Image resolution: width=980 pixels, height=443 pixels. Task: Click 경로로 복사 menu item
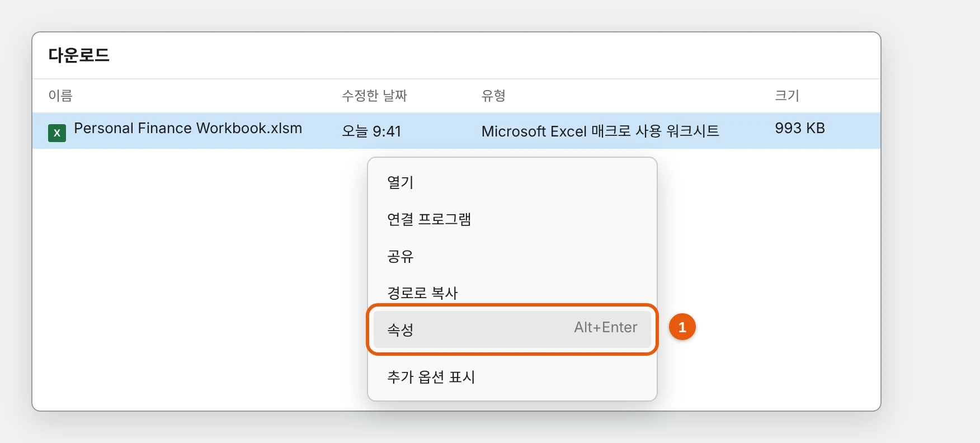(512, 293)
